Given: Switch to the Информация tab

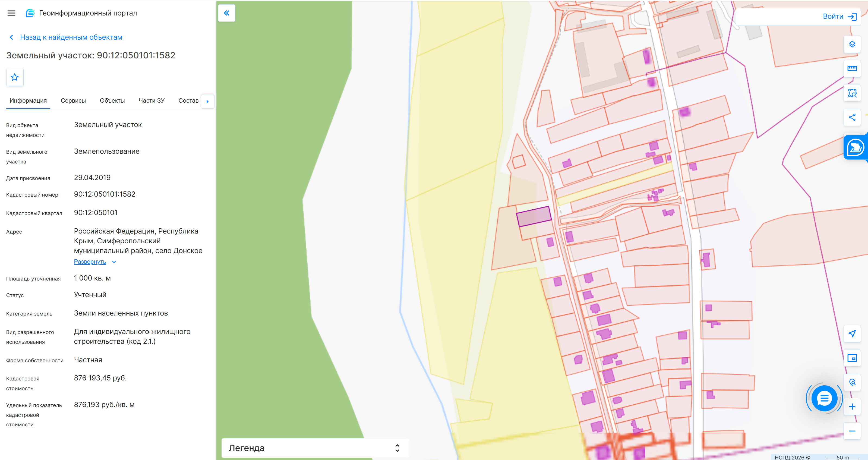Looking at the screenshot, I should tap(28, 101).
